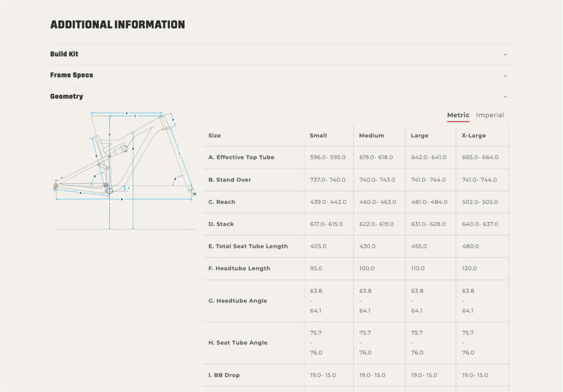The image size is (563, 392).
Task: Click the E. Total Seat Tube Length label
Action: [x=248, y=246]
